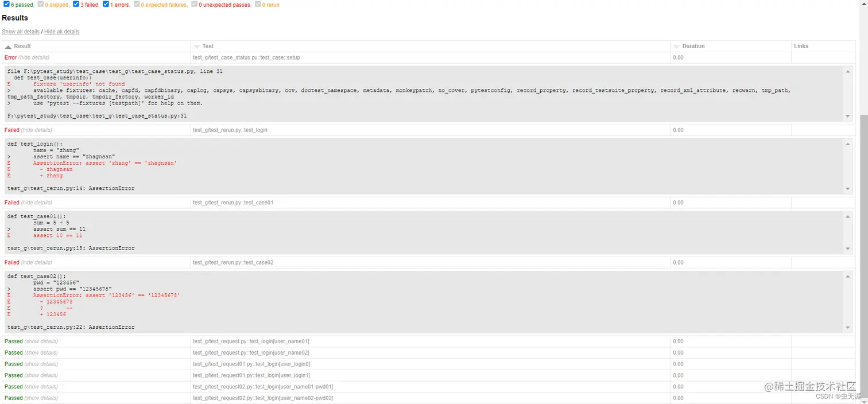Click the up arrow in test_case01 log box

848,216
